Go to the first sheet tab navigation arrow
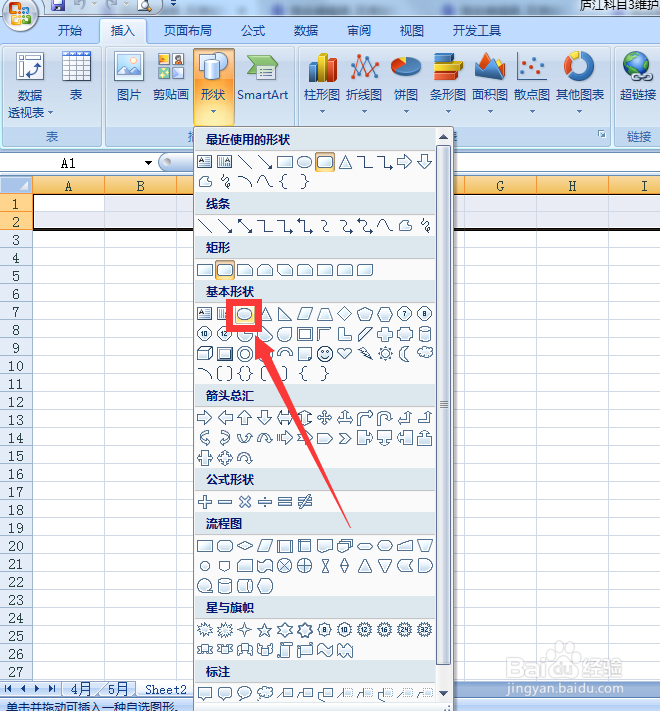Image resolution: width=660 pixels, height=711 pixels. [8, 689]
